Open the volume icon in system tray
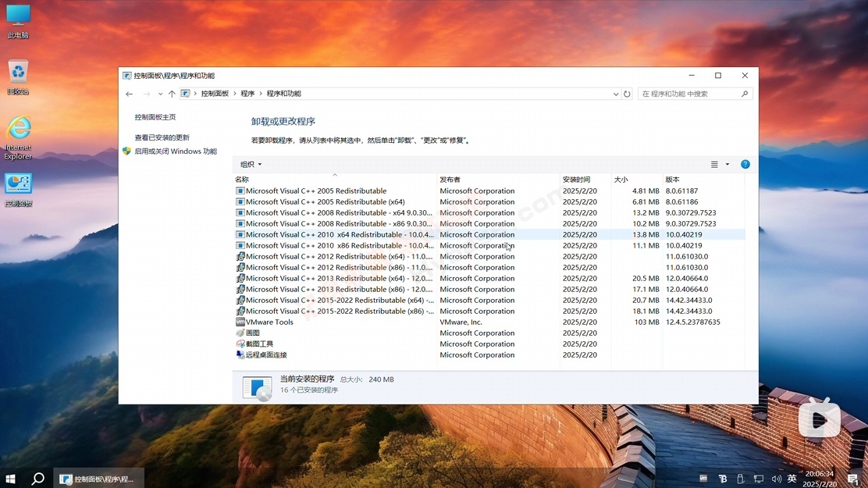The width and height of the screenshot is (868, 488). pos(776,479)
